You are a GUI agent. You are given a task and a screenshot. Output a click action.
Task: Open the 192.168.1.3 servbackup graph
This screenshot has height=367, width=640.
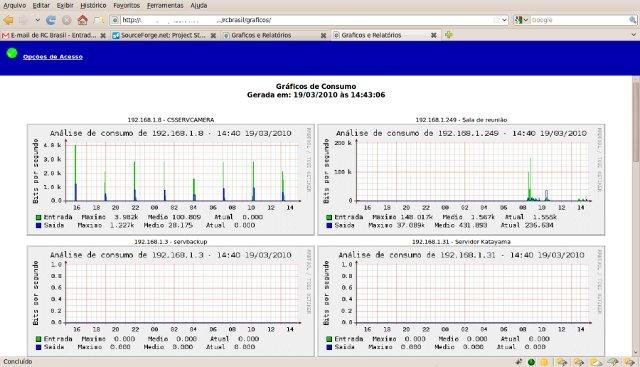pyautogui.click(x=171, y=301)
